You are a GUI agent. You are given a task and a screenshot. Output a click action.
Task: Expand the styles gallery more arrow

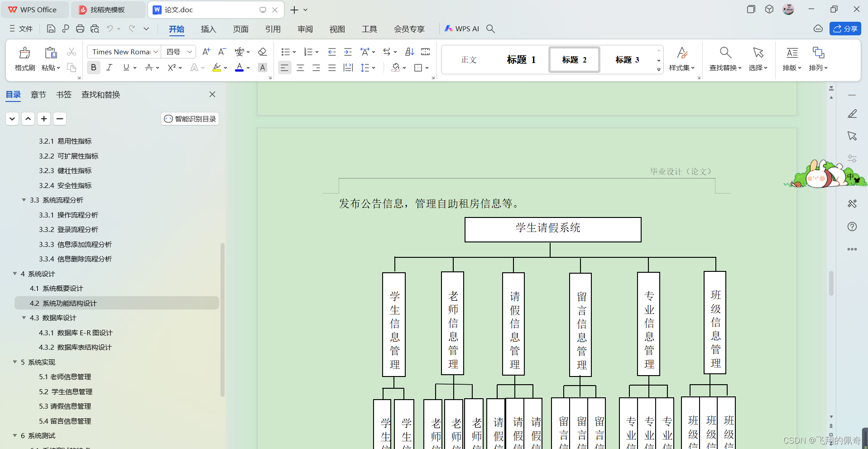[658, 69]
